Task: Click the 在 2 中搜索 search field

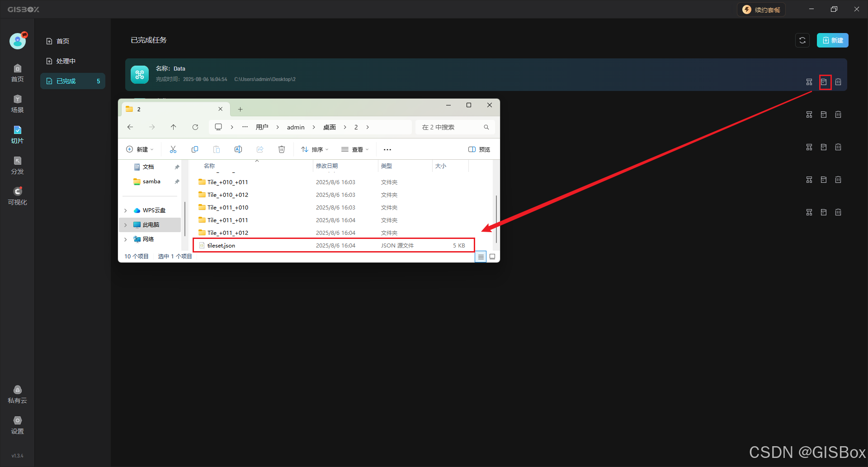Action: coord(455,127)
